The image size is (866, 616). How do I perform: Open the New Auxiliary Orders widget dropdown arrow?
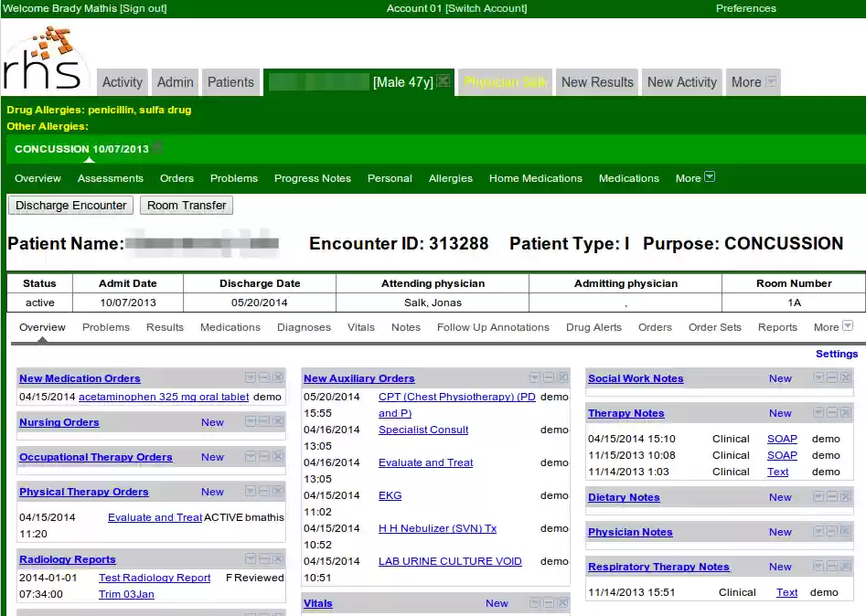(x=534, y=377)
